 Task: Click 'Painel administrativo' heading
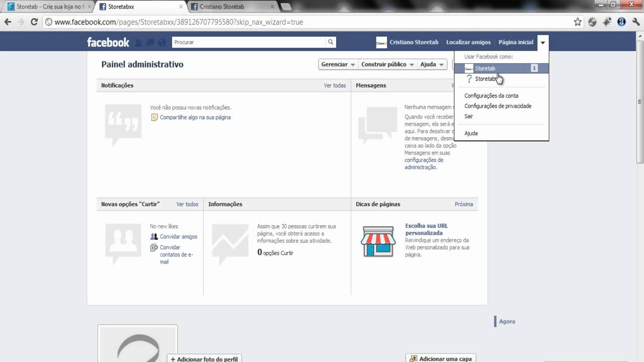142,64
